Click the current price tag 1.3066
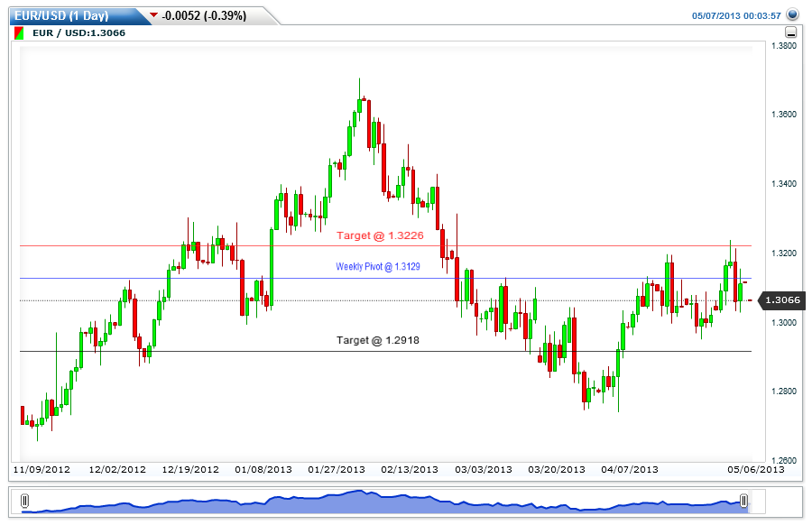 point(782,300)
